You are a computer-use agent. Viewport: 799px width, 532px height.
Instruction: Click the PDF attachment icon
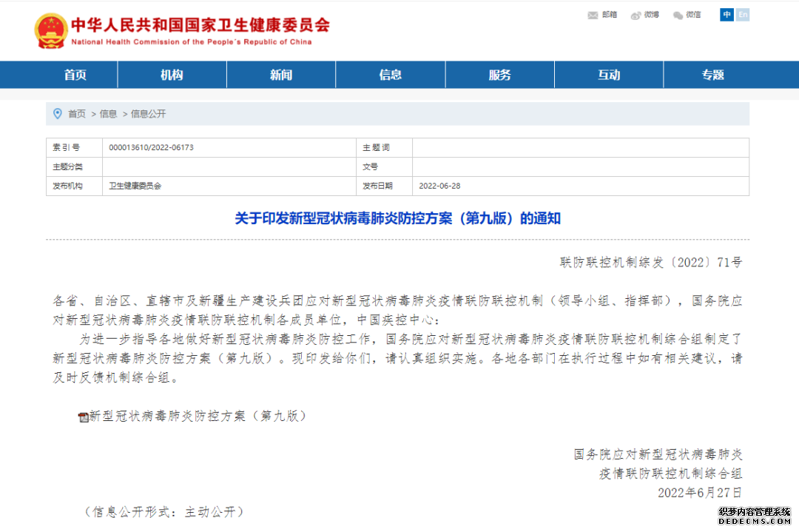83,417
